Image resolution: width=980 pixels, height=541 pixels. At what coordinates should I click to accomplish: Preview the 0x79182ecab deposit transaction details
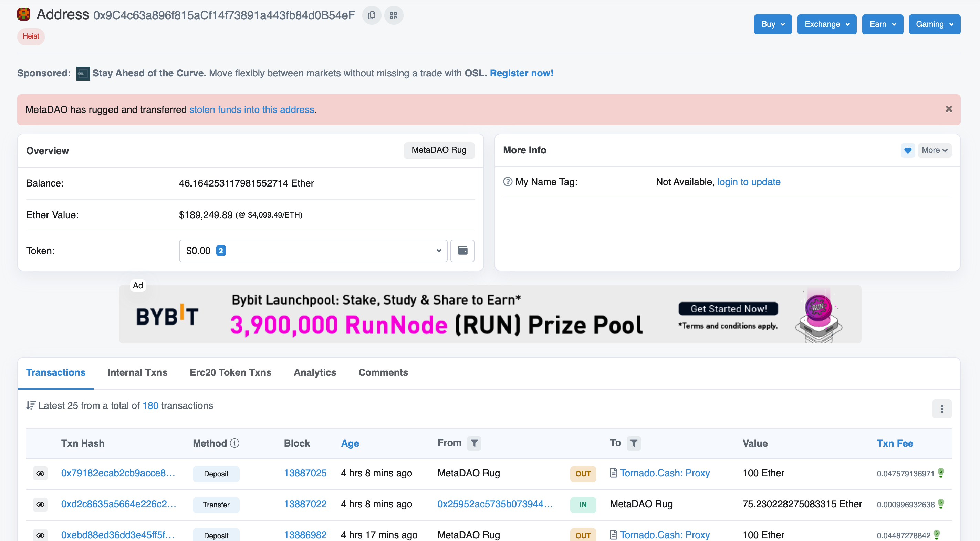pyautogui.click(x=40, y=473)
